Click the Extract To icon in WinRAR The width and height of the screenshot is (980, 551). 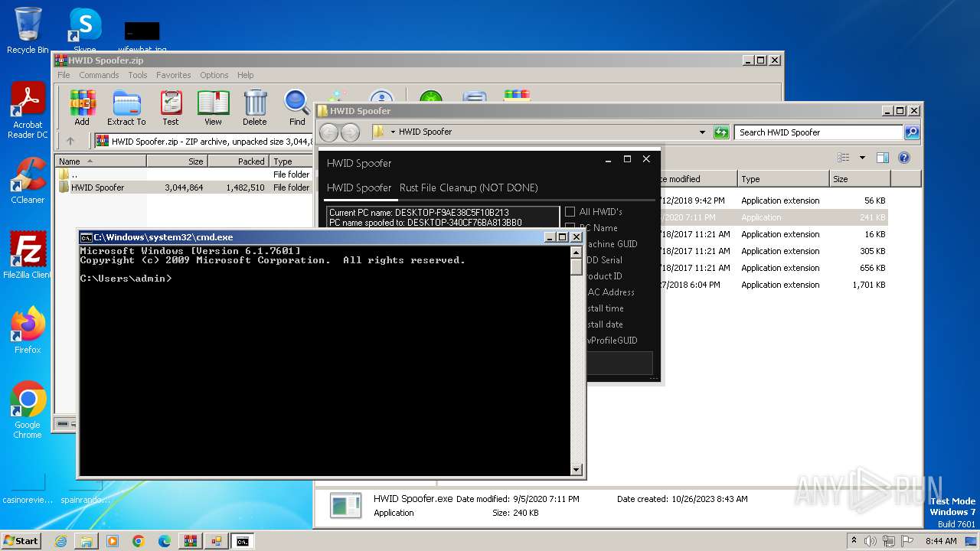tap(126, 107)
